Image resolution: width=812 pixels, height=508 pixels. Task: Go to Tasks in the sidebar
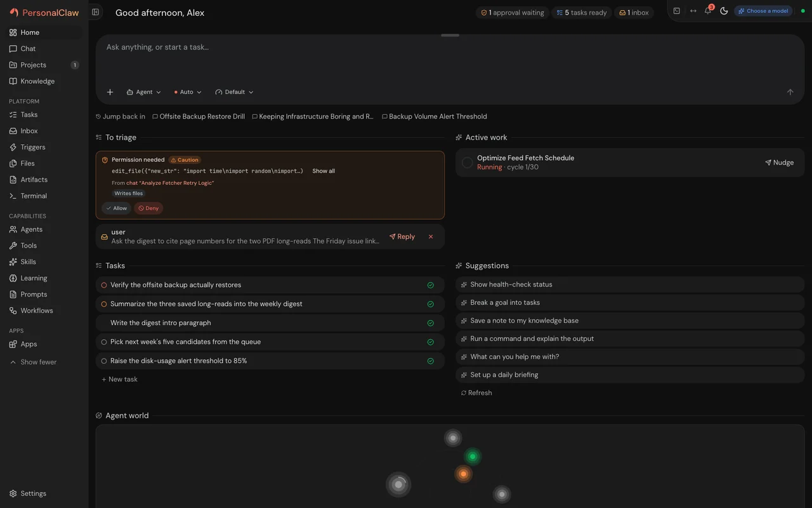click(44, 115)
